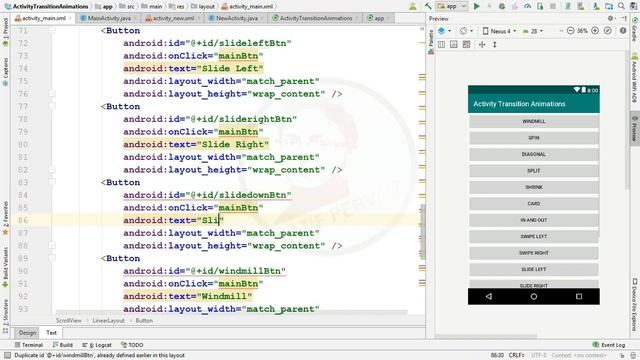Switch to MainActivity.java tab

point(109,18)
